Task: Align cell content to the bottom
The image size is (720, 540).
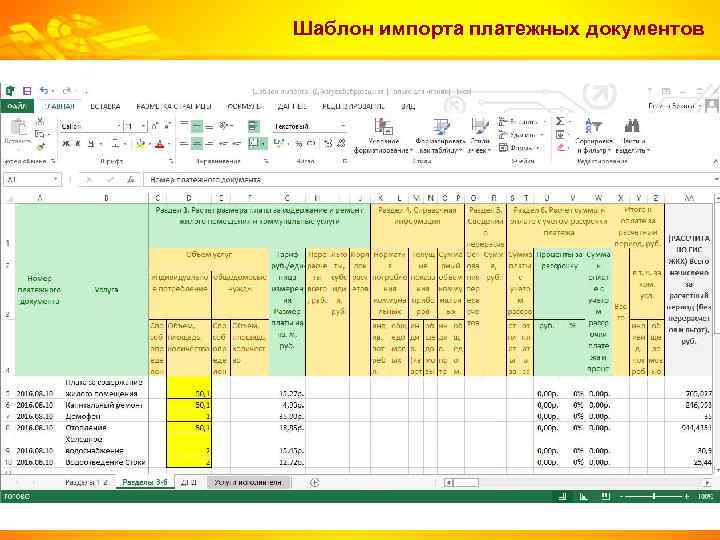Action: point(209,125)
